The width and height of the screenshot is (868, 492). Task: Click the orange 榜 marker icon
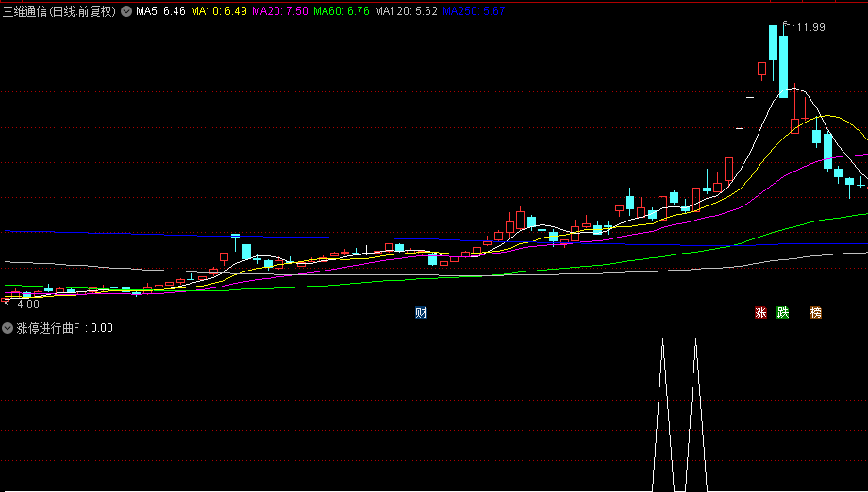tap(815, 313)
